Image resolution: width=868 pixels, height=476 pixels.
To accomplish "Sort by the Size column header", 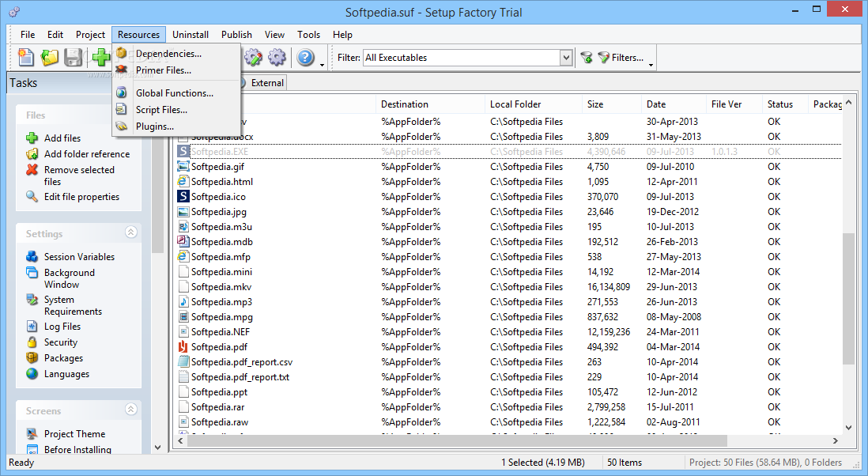I will (x=612, y=104).
